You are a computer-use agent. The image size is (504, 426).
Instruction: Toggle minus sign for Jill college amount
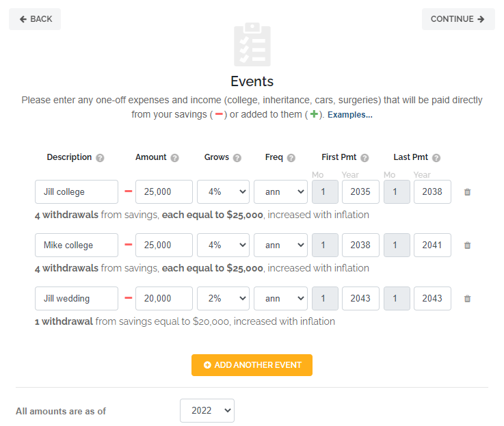pyautogui.click(x=128, y=191)
